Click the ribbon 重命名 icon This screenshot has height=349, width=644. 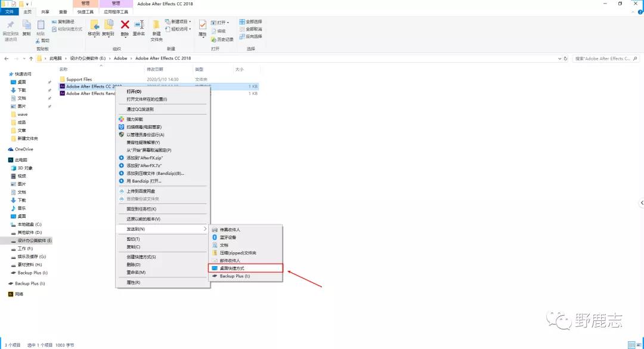[139, 24]
